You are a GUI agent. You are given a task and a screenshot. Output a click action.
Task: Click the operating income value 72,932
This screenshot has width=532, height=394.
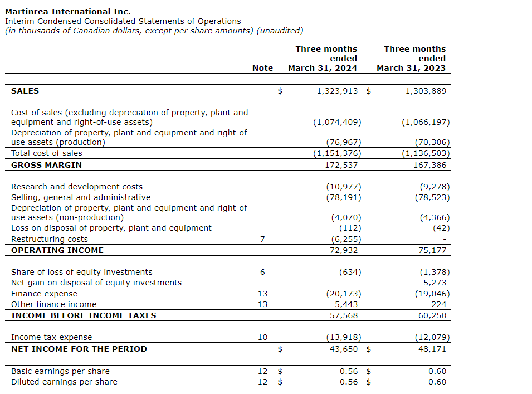click(341, 250)
